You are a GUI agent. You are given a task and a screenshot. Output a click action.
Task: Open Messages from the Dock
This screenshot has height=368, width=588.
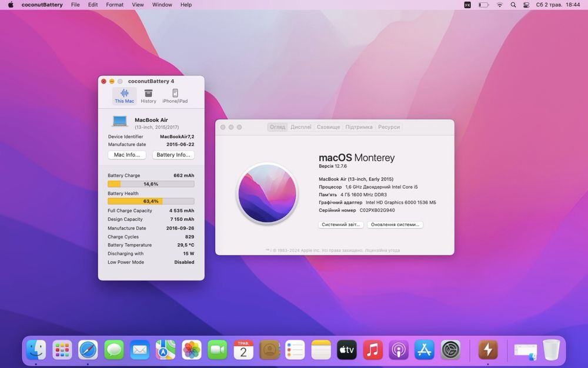coord(113,350)
